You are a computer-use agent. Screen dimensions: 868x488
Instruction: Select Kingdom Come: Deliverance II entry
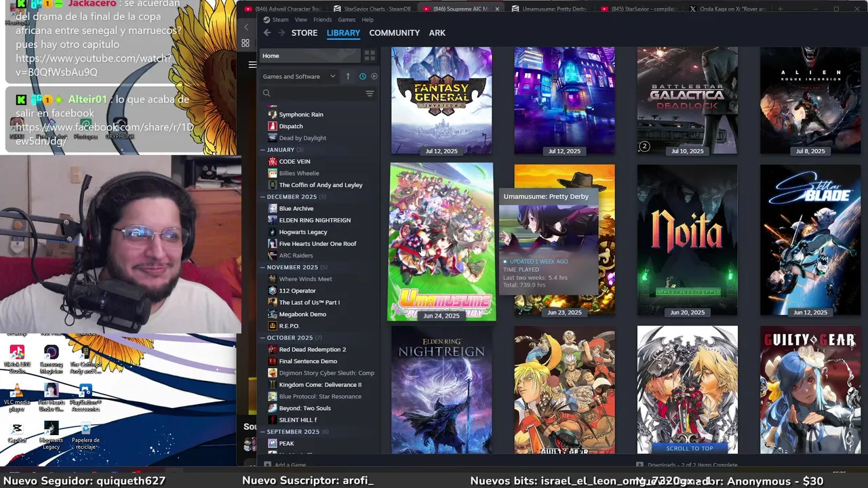tap(320, 384)
